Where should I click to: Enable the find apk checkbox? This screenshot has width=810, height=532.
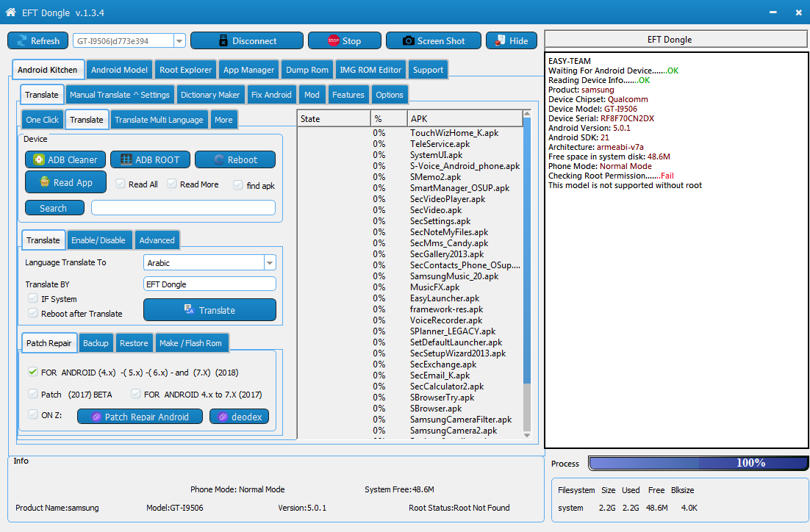237,185
